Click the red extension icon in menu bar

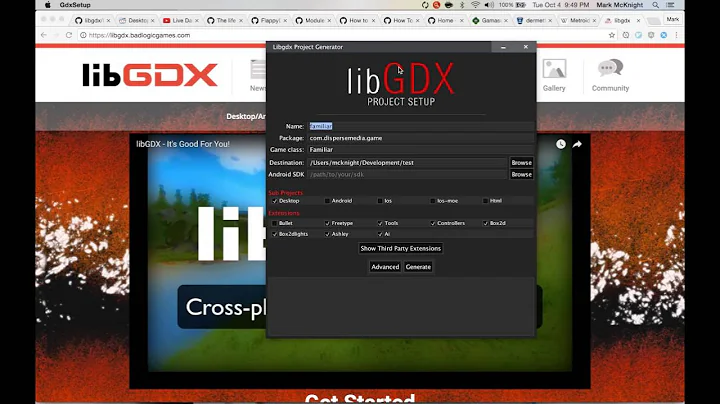tap(436, 5)
